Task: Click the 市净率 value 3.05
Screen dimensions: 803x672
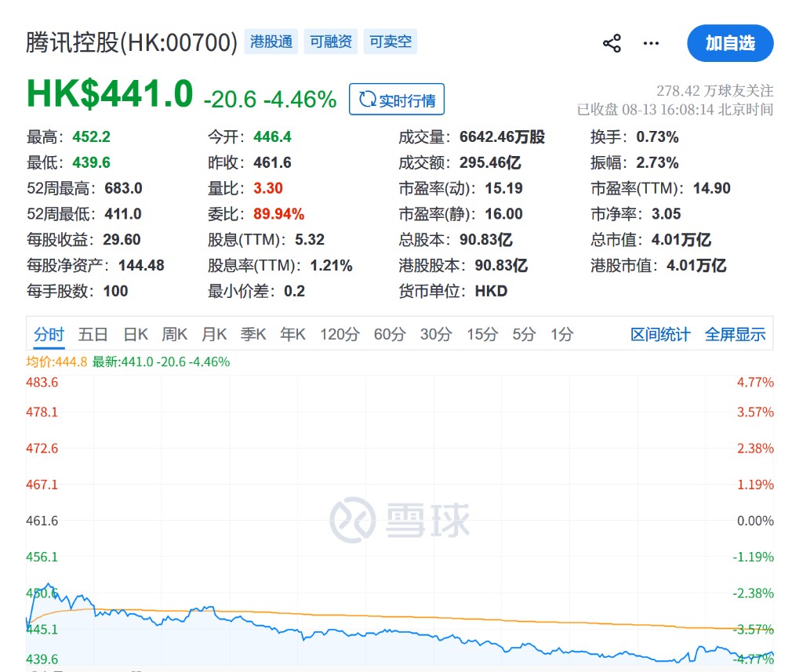Action: [x=667, y=213]
